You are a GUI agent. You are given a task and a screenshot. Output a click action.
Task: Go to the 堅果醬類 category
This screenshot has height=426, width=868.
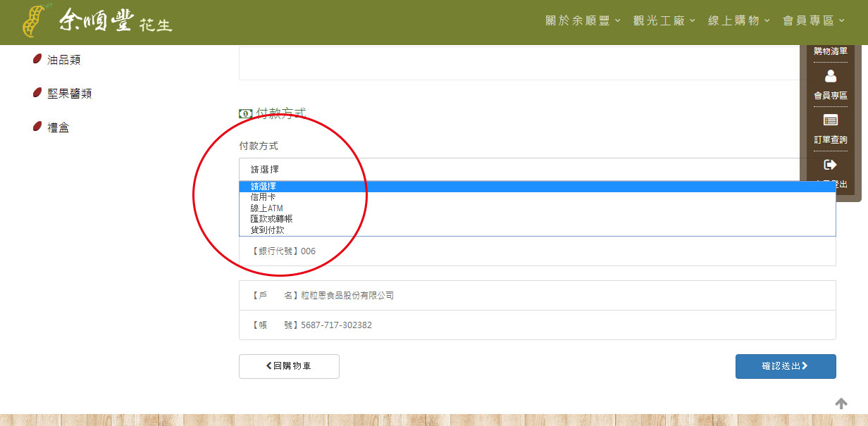click(x=69, y=94)
